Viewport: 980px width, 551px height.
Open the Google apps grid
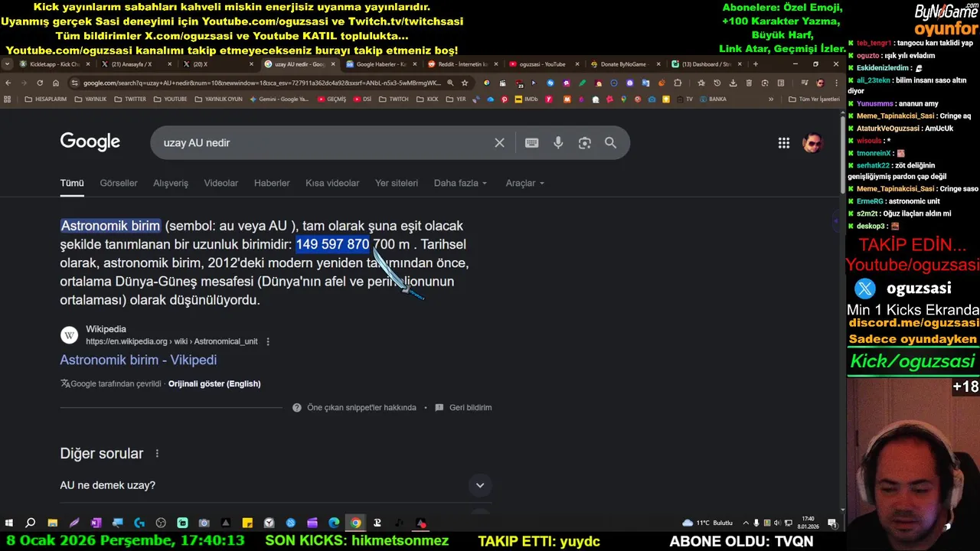pyautogui.click(x=784, y=142)
